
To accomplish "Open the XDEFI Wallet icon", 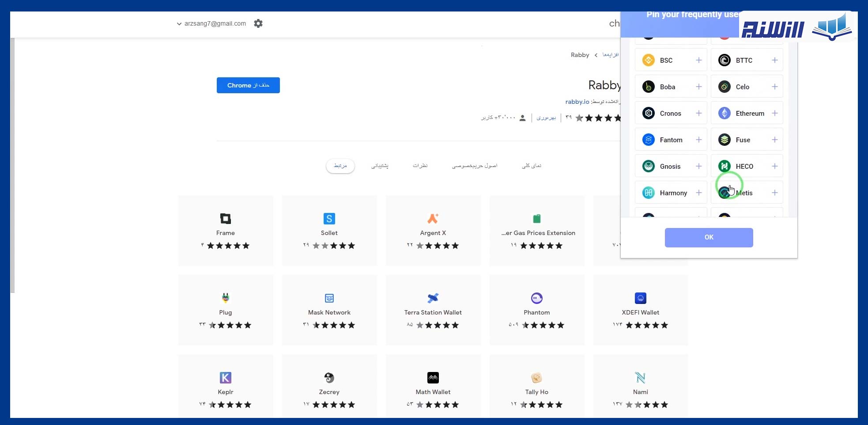I will click(641, 298).
